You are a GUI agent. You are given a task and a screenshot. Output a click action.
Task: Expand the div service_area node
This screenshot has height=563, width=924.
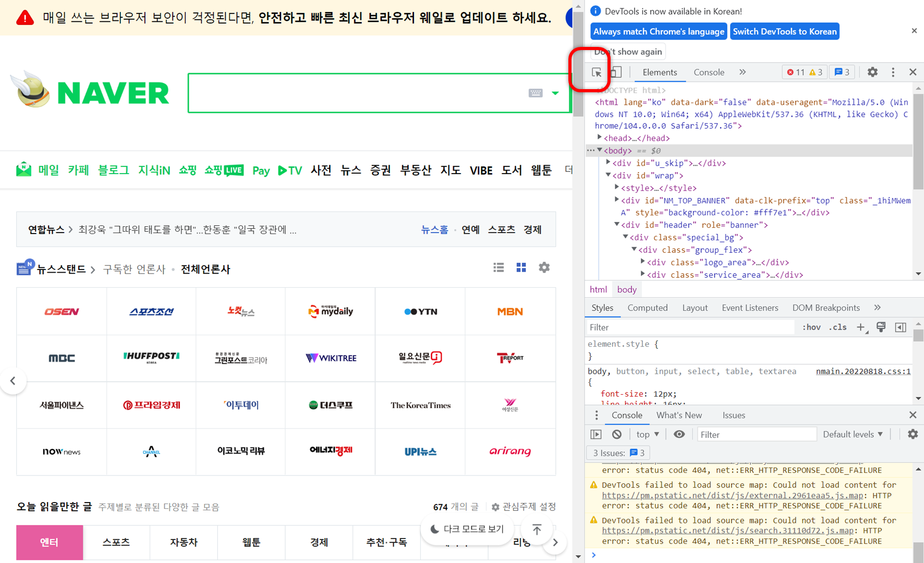pyautogui.click(x=643, y=274)
